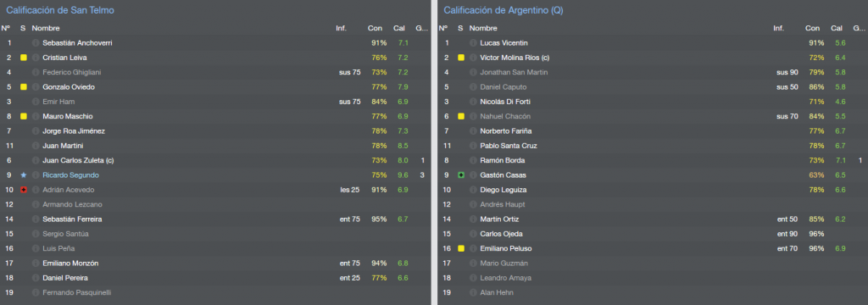The image size is (868, 305).
Task: Open Calificación de San Telmo heading
Action: point(60,10)
